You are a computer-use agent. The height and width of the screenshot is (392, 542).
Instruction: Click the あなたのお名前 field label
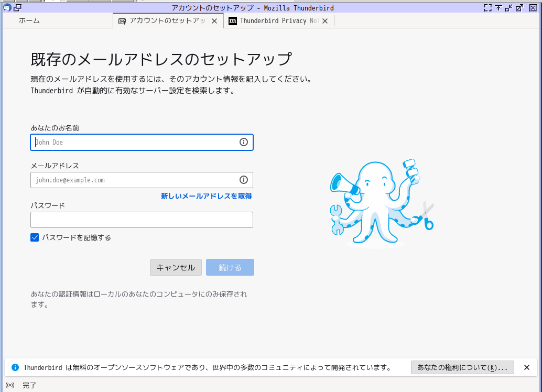point(55,128)
